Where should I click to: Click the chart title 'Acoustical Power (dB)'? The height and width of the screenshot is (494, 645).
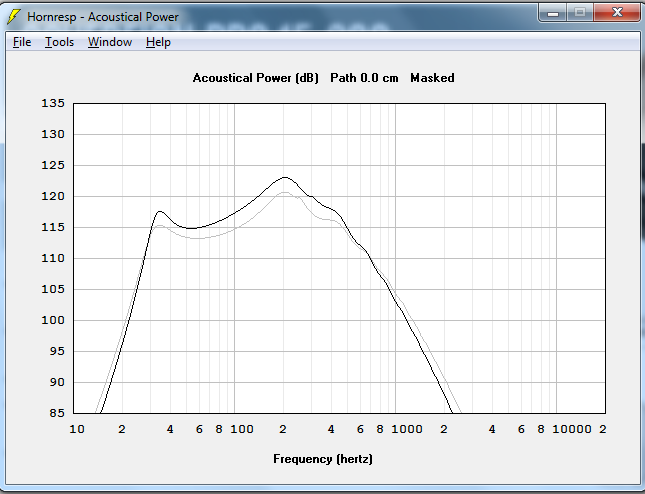click(x=255, y=78)
